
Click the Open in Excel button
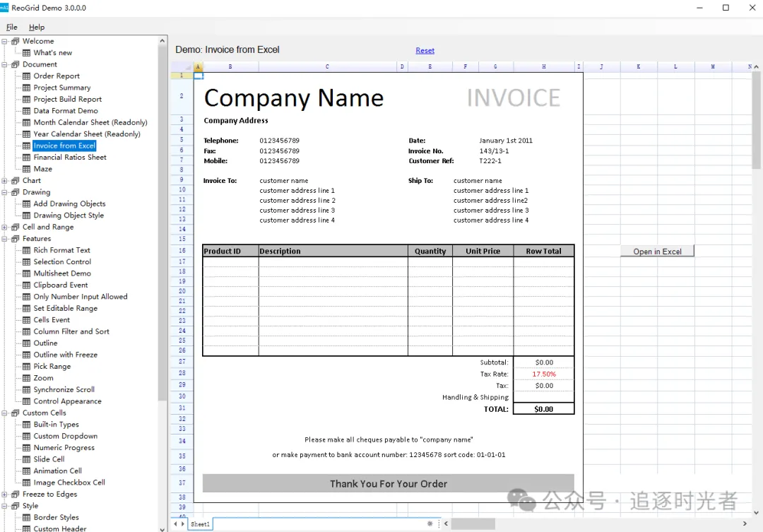tap(657, 251)
